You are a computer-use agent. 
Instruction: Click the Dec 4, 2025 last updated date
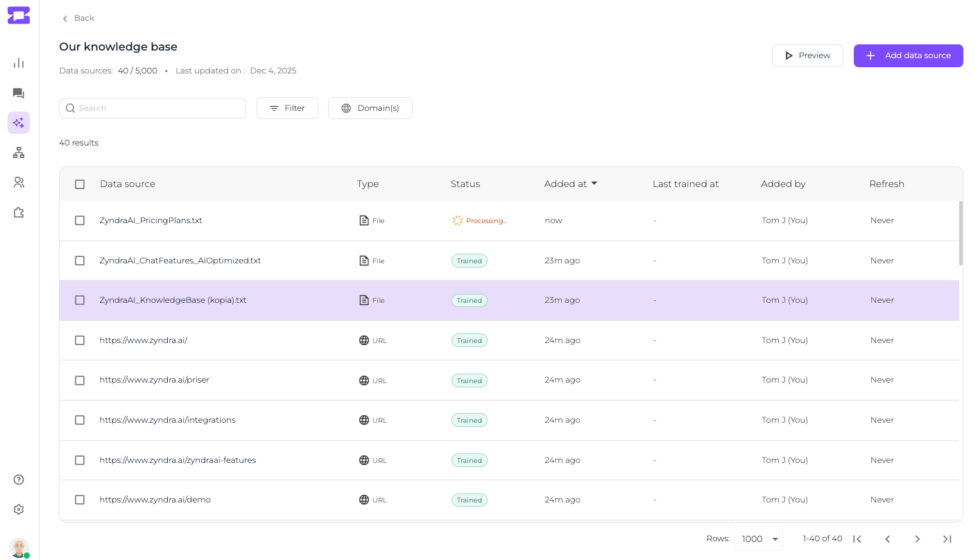(x=273, y=71)
